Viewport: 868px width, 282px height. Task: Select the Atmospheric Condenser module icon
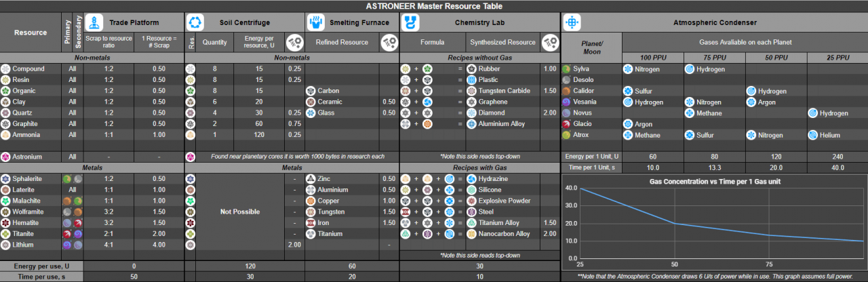coord(572,22)
